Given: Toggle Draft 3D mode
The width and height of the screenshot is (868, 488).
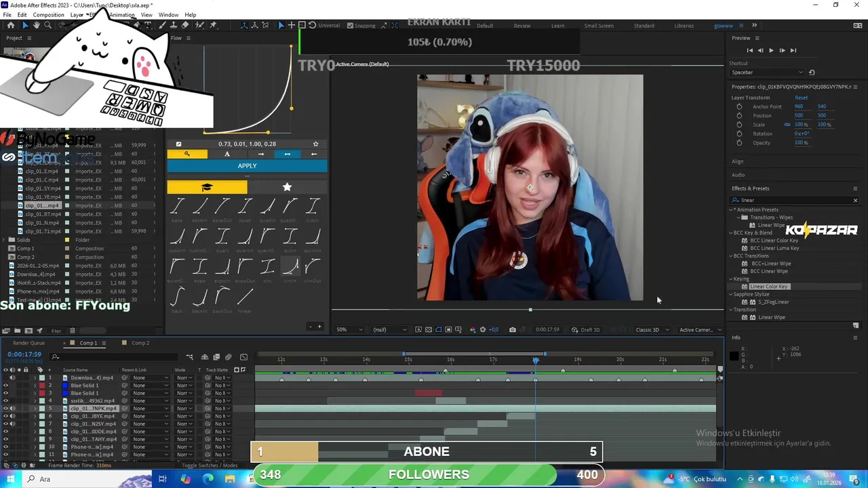Looking at the screenshot, I should pyautogui.click(x=586, y=330).
